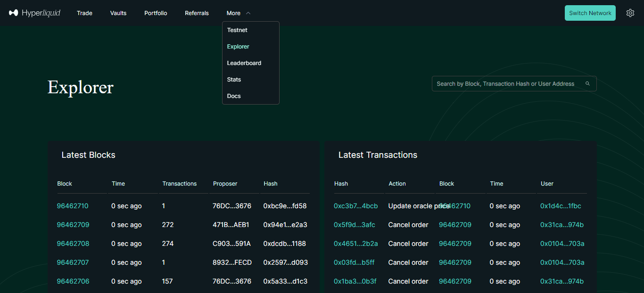Image resolution: width=644 pixels, height=293 pixels.
Task: Click the Latest Blocks heading
Action: [x=89, y=155]
